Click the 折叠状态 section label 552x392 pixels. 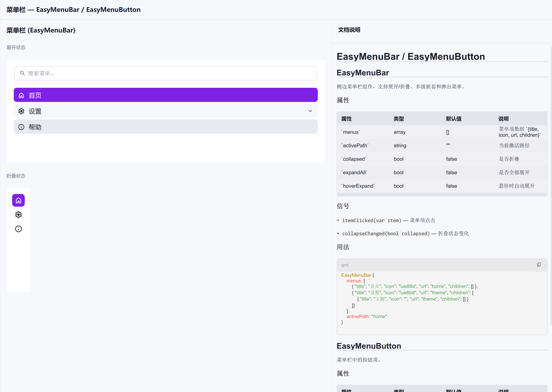[16, 176]
